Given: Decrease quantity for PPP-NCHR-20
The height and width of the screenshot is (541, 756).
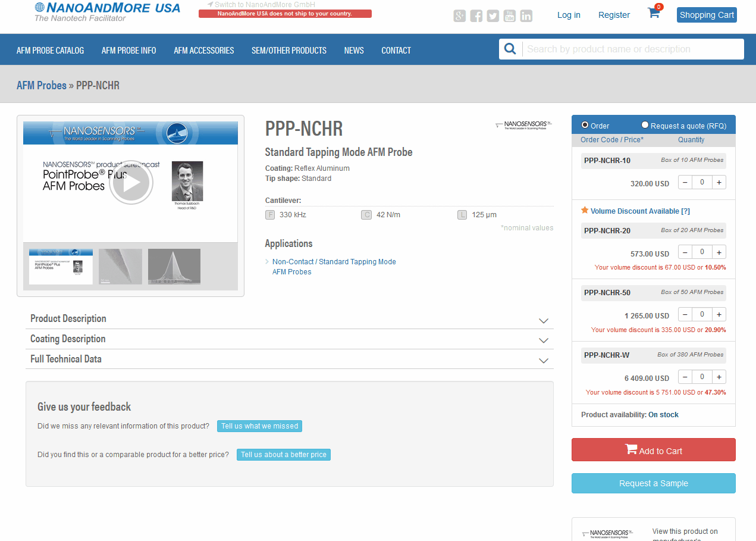Looking at the screenshot, I should click(685, 252).
